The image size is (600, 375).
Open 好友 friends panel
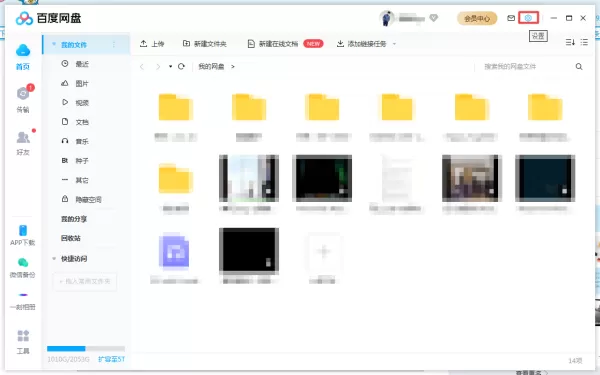(23, 142)
